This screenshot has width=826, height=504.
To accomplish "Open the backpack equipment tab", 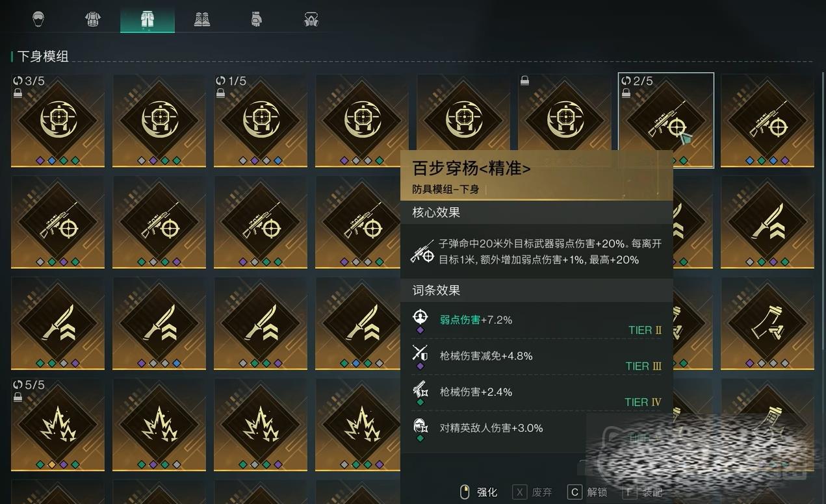I will 257,19.
